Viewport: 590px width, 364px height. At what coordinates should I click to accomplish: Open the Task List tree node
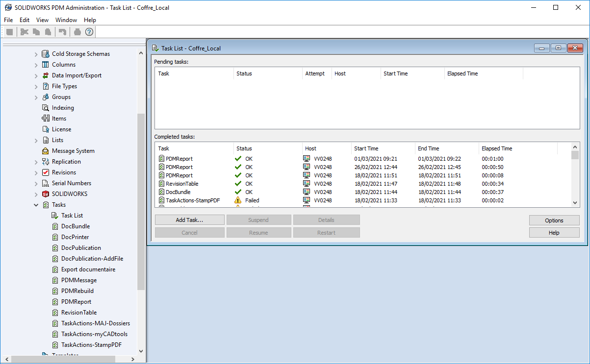[x=72, y=216]
